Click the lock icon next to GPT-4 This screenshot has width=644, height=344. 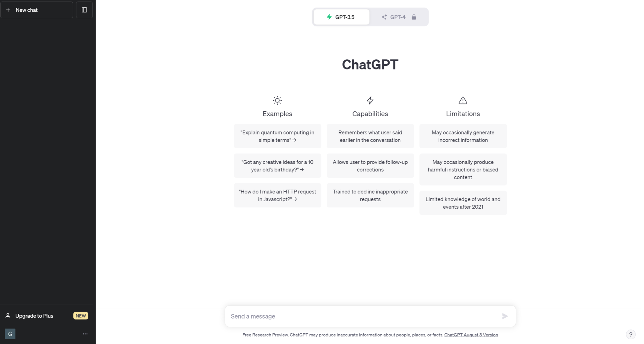click(x=414, y=17)
